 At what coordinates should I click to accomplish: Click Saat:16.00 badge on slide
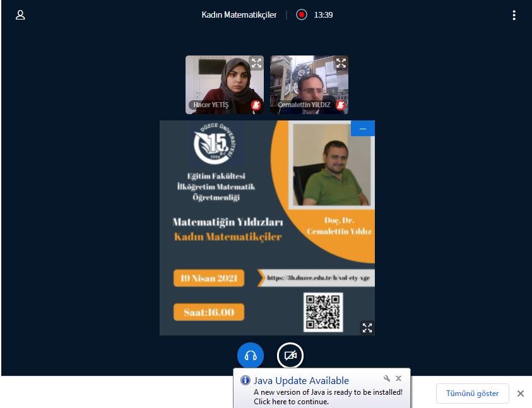point(209,312)
